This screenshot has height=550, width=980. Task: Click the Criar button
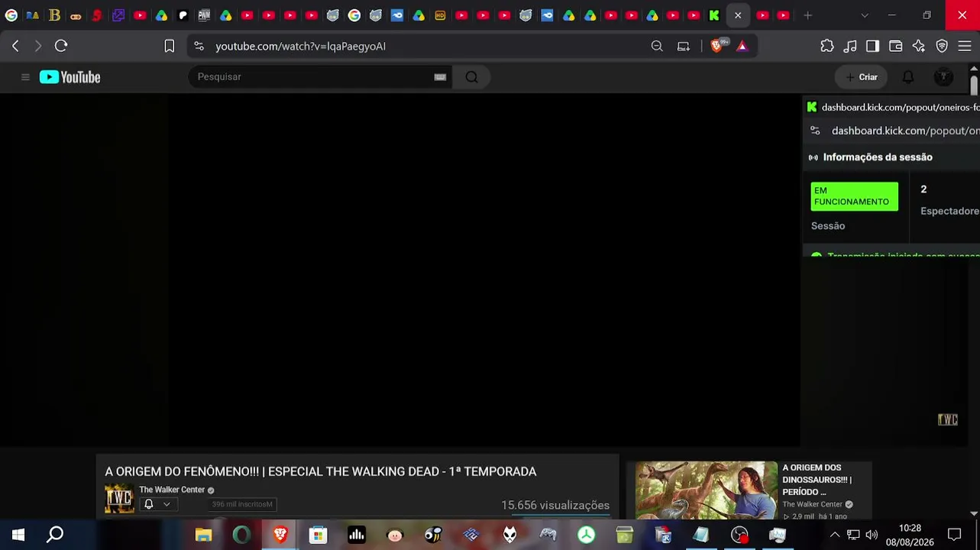click(862, 77)
